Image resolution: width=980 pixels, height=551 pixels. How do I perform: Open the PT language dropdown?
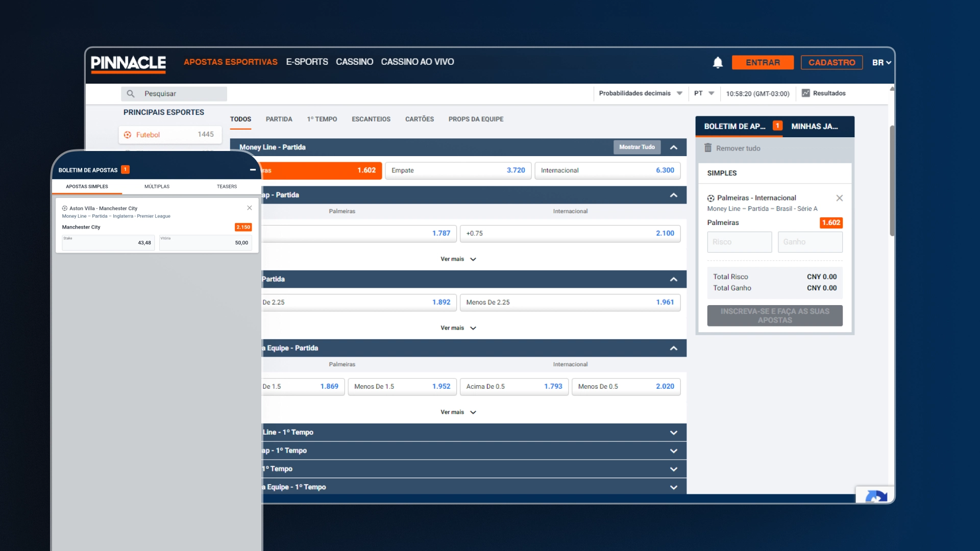(x=704, y=93)
